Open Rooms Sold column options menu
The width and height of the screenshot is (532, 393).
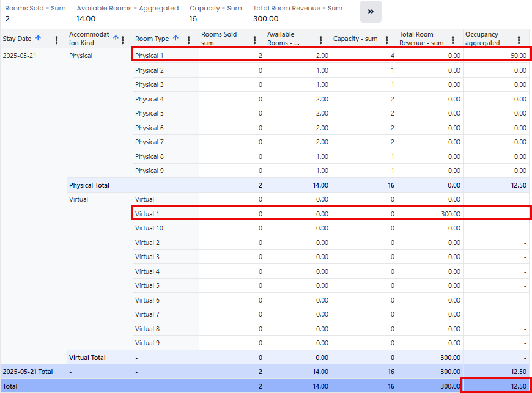click(255, 39)
